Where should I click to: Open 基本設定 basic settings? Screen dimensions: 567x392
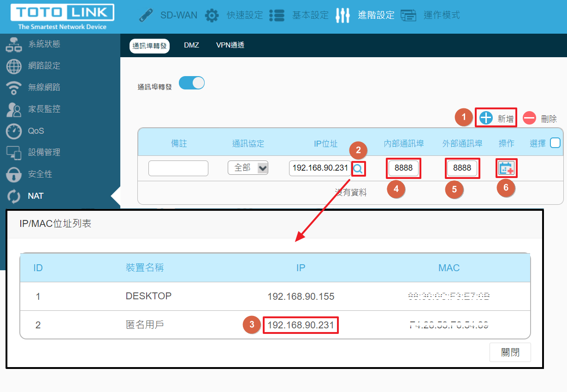click(310, 15)
